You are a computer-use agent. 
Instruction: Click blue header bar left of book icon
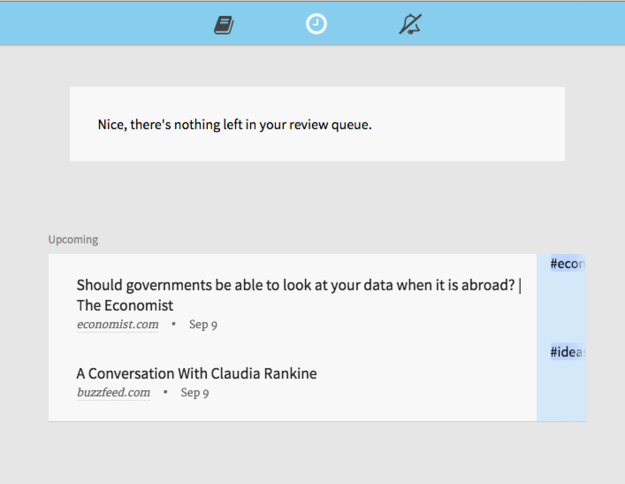[x=100, y=22]
